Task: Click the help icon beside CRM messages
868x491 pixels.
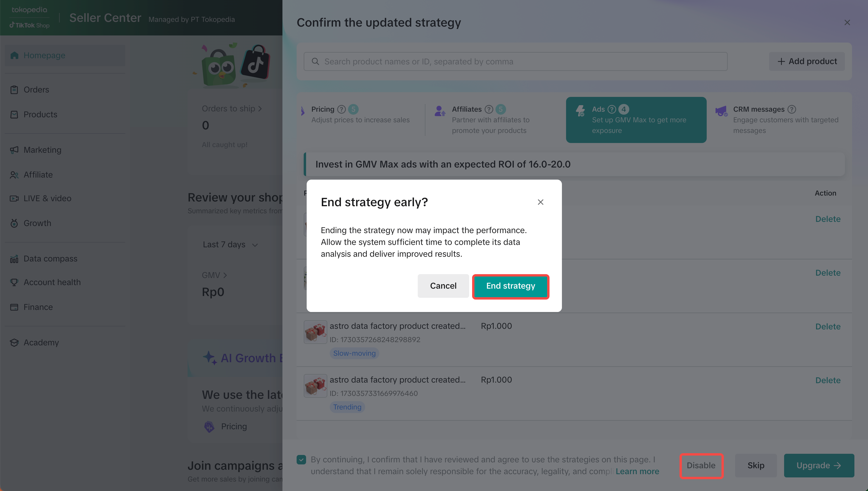Action: pyautogui.click(x=792, y=109)
